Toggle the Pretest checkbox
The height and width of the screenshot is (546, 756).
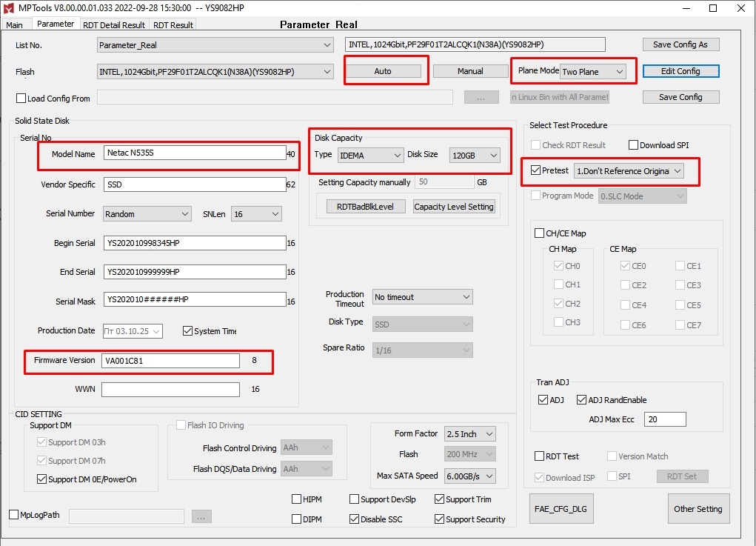[536, 171]
